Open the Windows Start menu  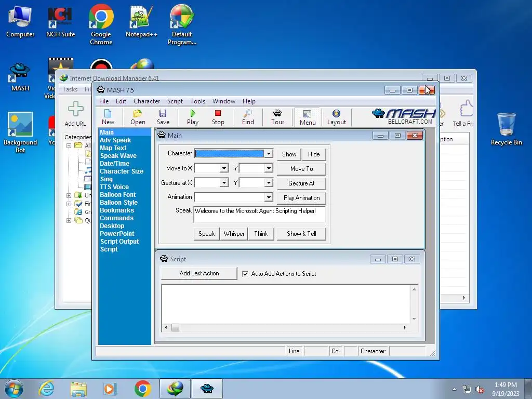[x=14, y=389]
